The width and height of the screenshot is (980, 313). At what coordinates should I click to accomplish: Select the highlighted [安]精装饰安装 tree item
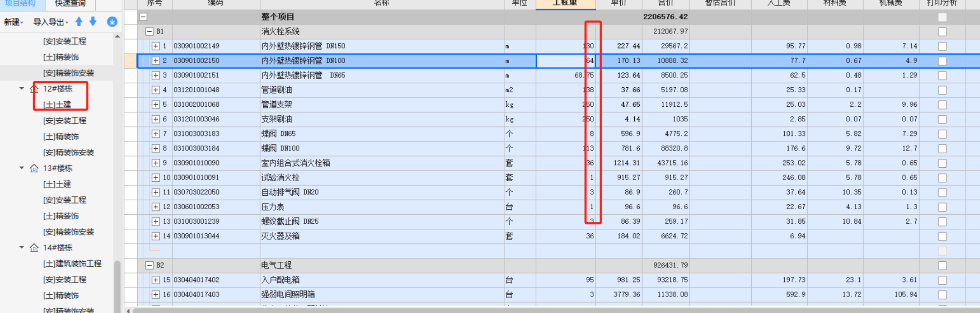point(68,73)
